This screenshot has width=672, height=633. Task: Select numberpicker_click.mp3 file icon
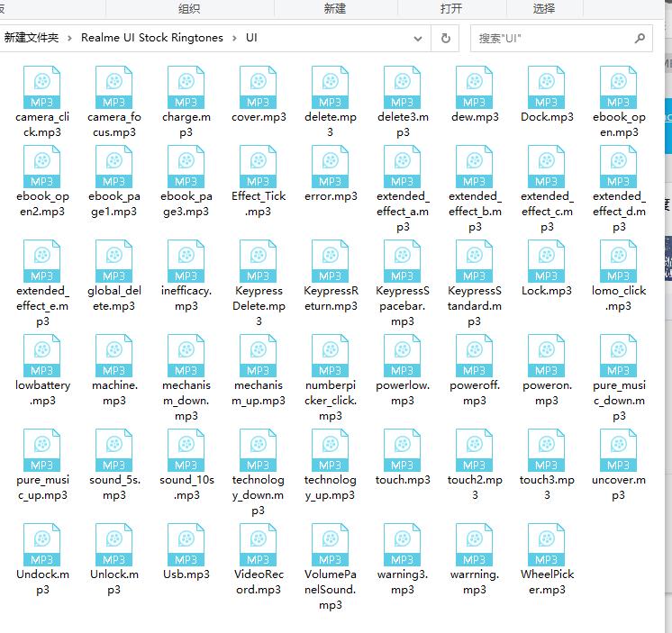click(330, 356)
